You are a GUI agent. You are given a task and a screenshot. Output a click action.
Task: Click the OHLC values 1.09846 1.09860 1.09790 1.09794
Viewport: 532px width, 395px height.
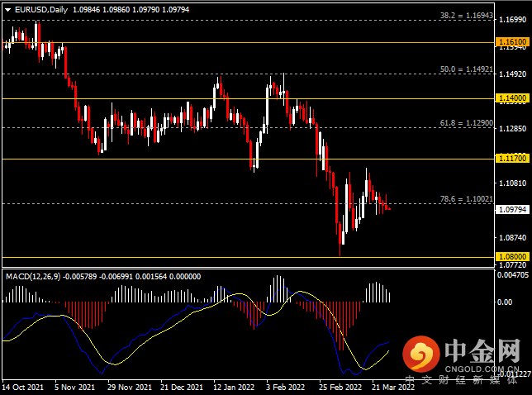coord(131,10)
